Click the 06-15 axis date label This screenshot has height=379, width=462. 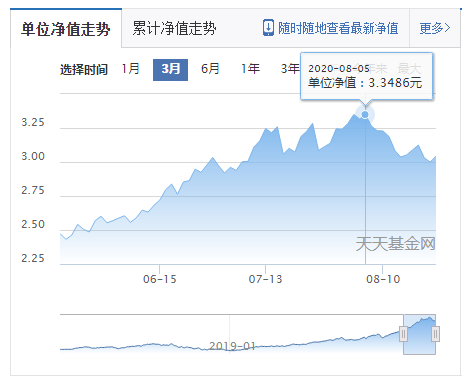tap(159, 279)
